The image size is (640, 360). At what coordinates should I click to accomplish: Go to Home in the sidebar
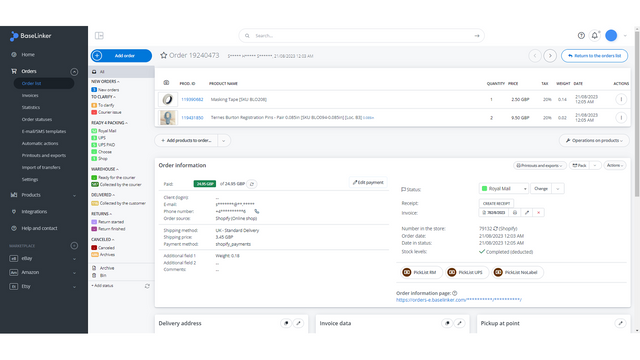click(28, 55)
